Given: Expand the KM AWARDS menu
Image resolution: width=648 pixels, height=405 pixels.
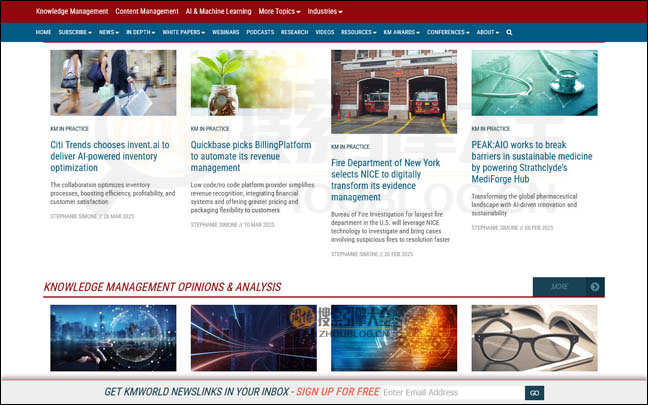Looking at the screenshot, I should (401, 32).
